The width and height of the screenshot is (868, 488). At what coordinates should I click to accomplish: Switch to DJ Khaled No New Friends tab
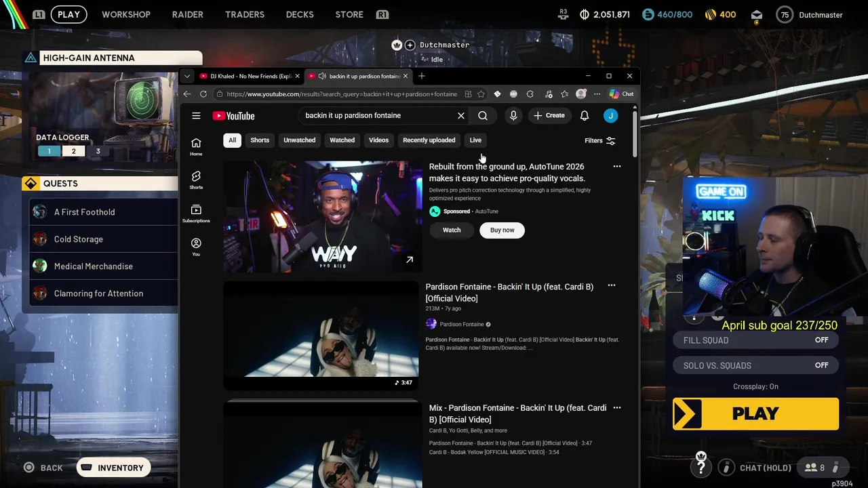click(249, 76)
